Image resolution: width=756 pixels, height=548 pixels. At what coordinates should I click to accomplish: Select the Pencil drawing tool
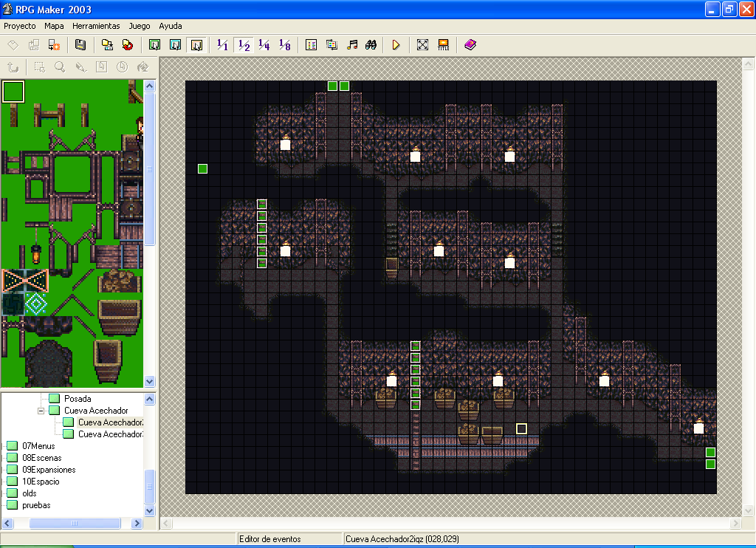point(80,67)
